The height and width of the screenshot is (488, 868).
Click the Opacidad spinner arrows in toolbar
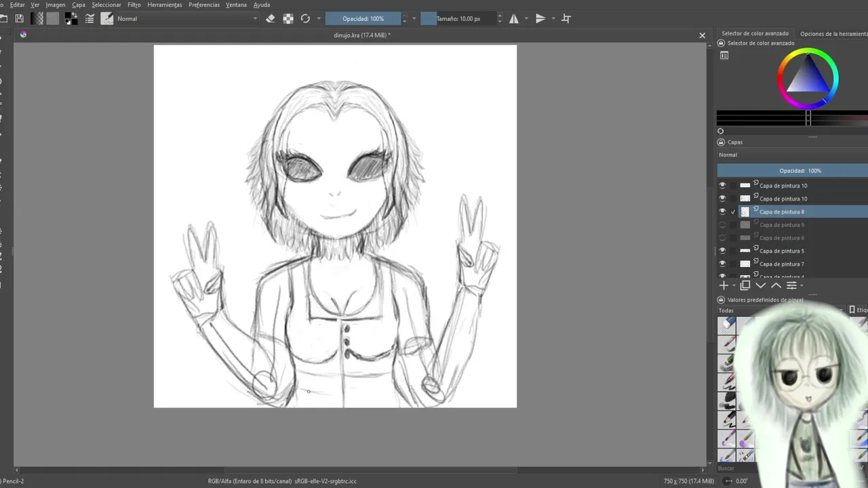405,19
